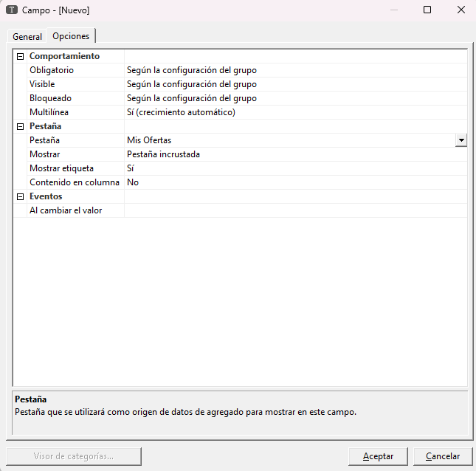476x471 pixels.
Task: Click the Campo window title icon
Action: (x=12, y=10)
